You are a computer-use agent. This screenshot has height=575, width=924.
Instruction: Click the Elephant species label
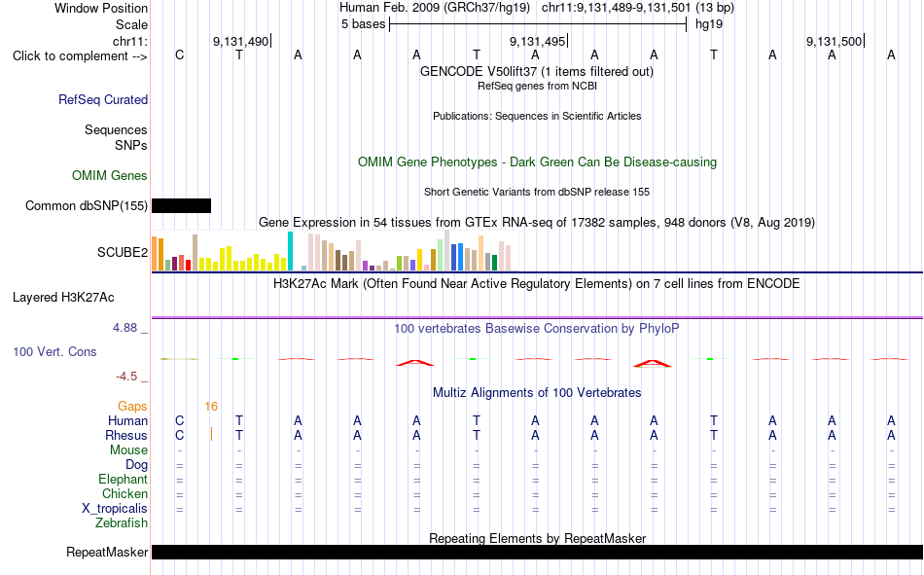pos(124,480)
